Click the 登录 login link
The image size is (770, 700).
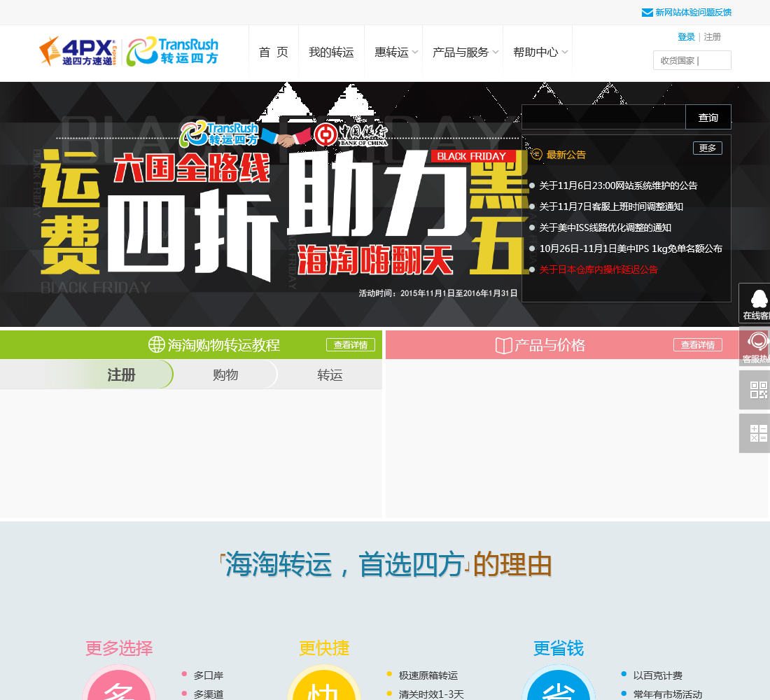pyautogui.click(x=686, y=37)
